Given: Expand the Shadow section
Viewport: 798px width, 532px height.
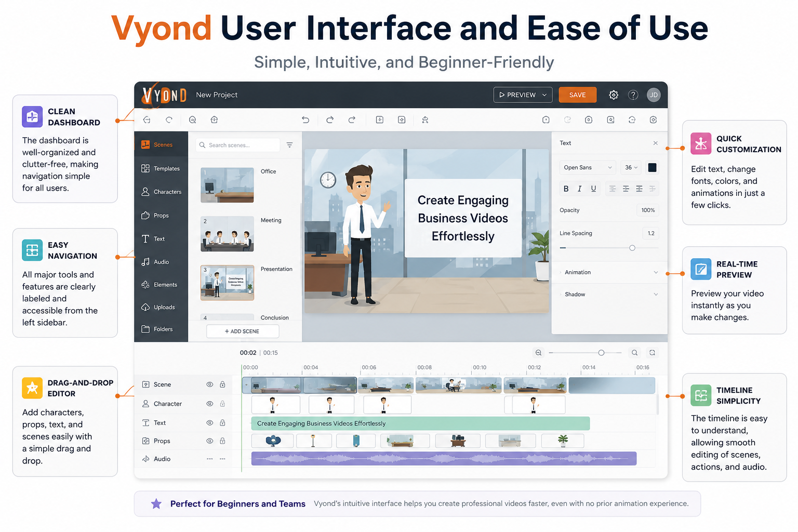Looking at the screenshot, I should click(609, 295).
